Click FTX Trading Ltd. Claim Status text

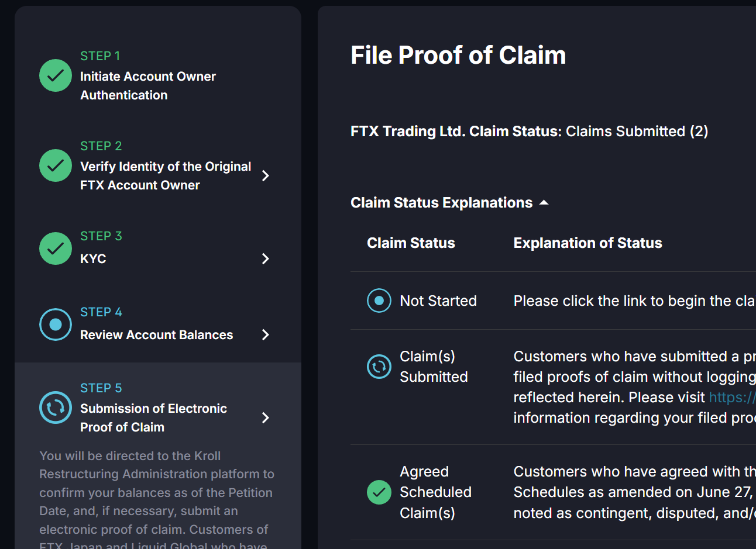[456, 131]
